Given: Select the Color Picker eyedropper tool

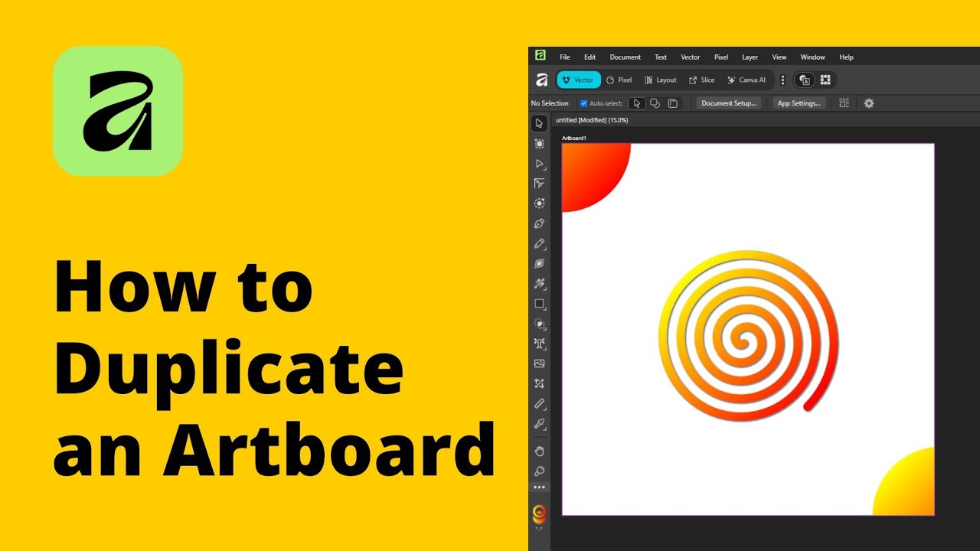Looking at the screenshot, I should click(539, 423).
